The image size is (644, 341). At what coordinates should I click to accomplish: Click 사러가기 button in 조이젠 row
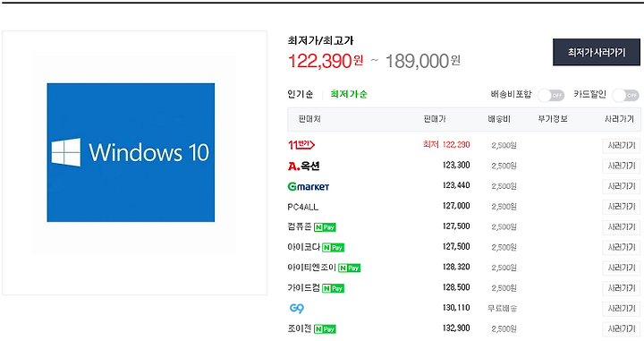pos(622,328)
